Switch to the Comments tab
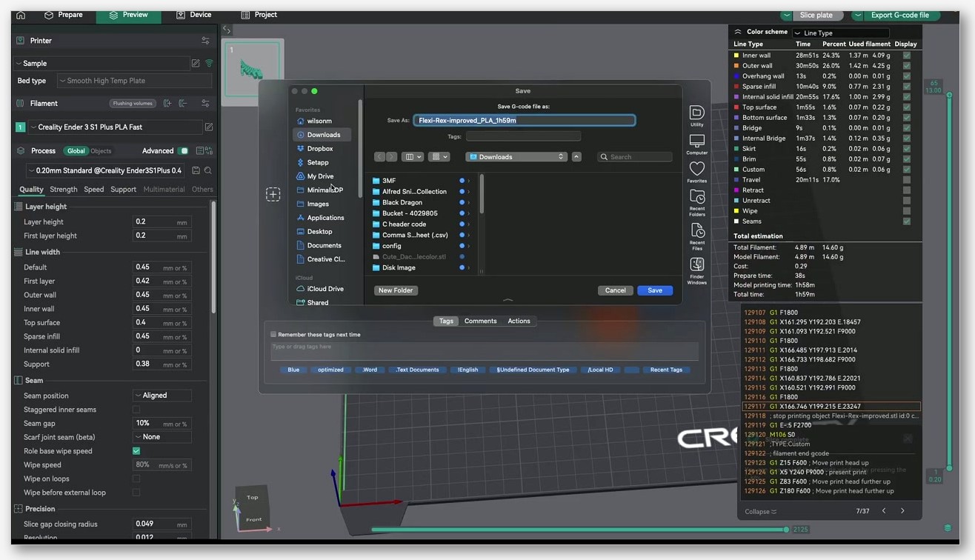This screenshot has width=975, height=560. 480,321
